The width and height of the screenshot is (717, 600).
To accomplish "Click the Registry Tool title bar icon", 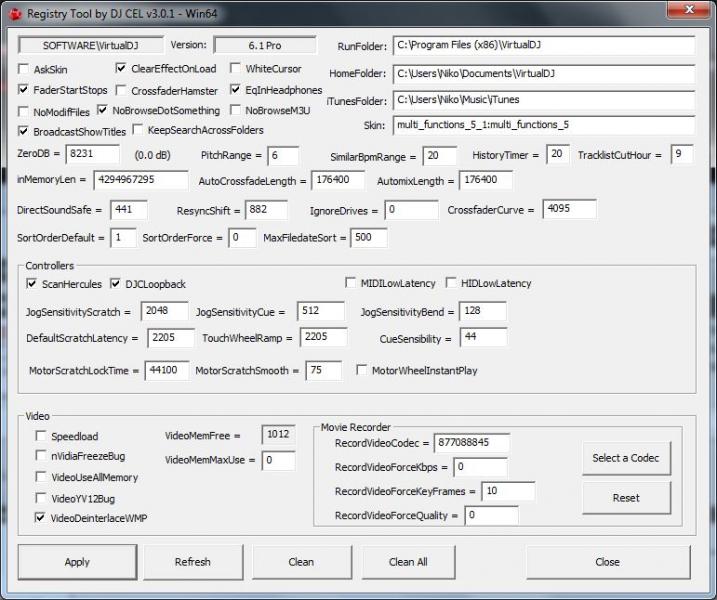I will point(16,14).
